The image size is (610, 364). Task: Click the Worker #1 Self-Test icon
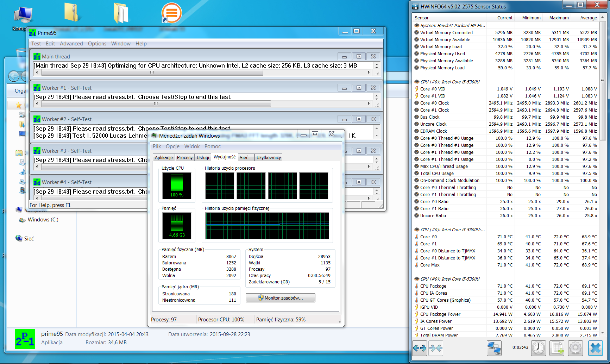pos(37,88)
